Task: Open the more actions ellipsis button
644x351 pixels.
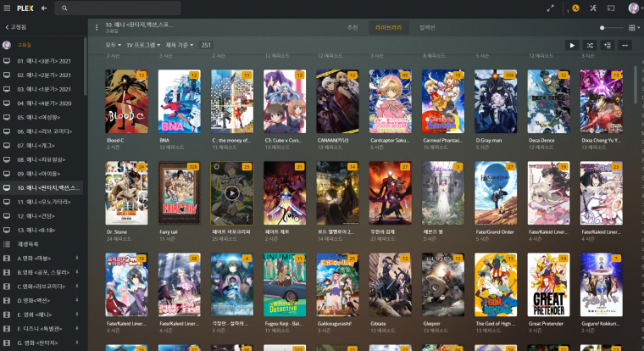Action: [x=625, y=45]
